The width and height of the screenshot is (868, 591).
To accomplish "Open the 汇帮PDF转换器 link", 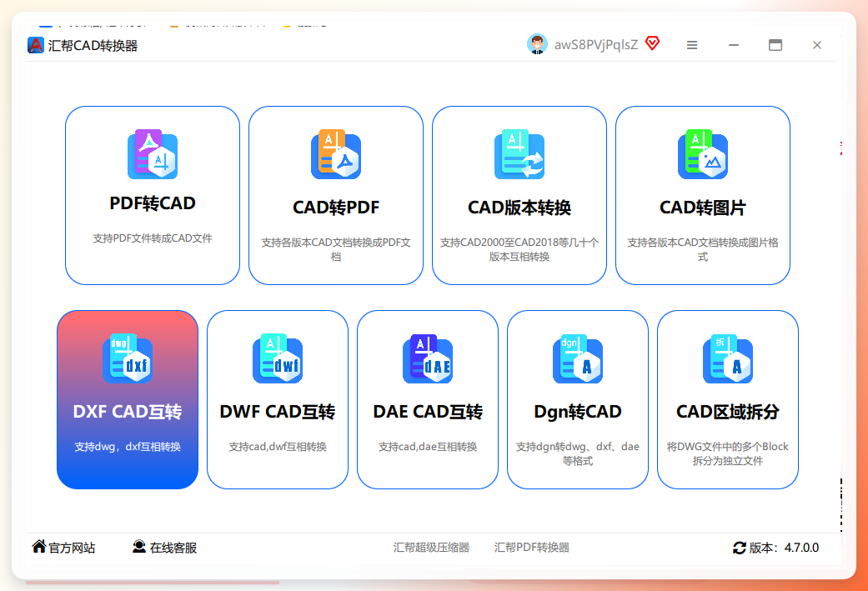I will [531, 548].
